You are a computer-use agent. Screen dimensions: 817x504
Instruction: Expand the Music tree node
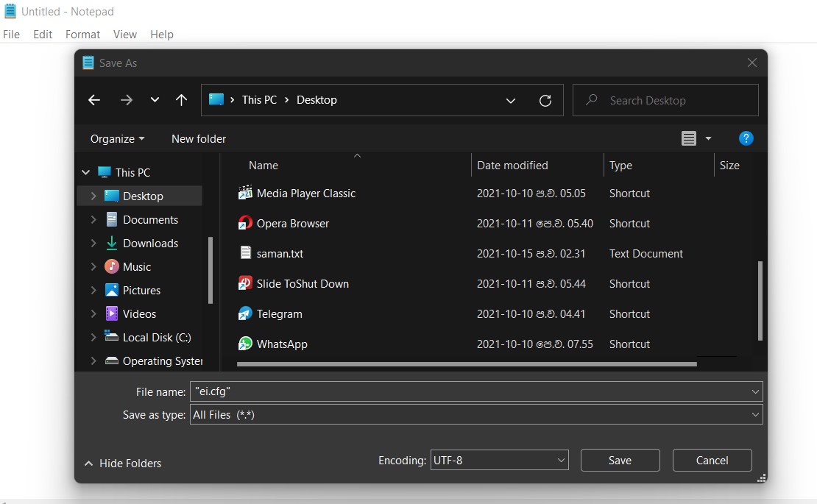click(93, 266)
